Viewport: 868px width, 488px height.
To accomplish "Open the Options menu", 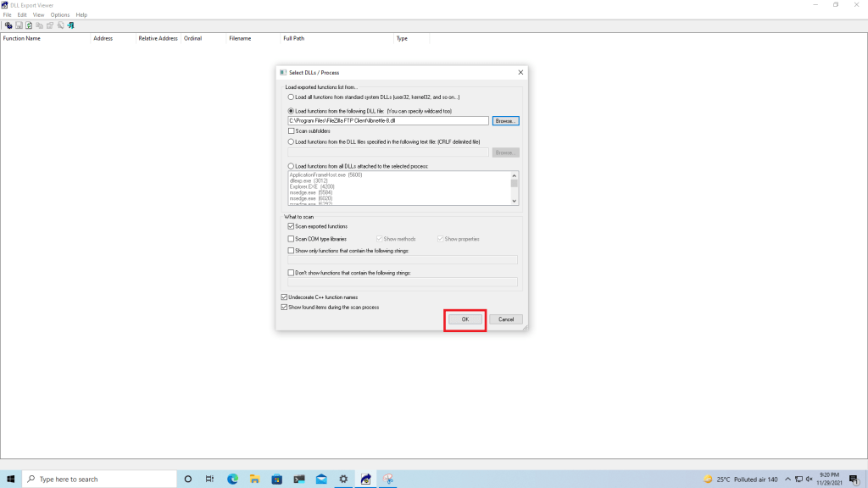I will click(x=60, y=15).
